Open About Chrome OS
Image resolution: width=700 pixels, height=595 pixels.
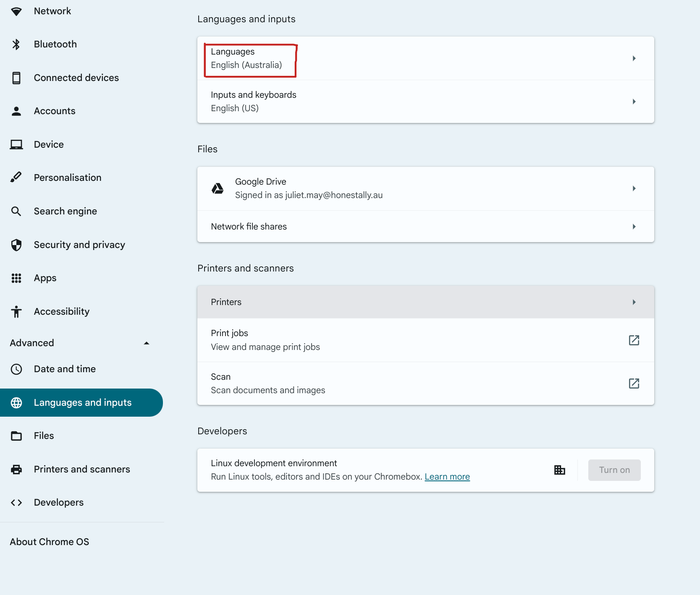point(50,542)
